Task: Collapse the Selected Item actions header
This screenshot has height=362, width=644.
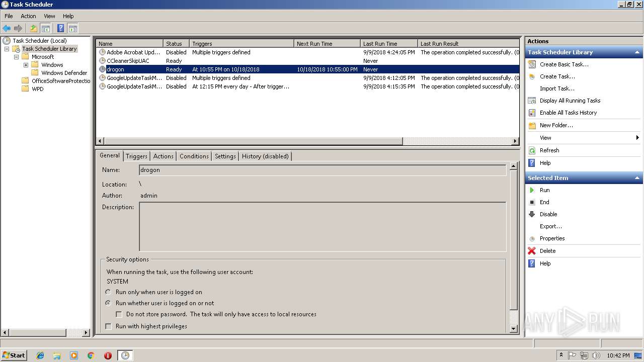Action: 637,178
